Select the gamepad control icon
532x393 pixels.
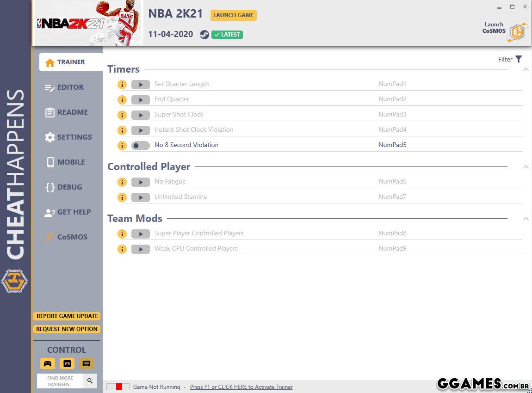[48, 363]
